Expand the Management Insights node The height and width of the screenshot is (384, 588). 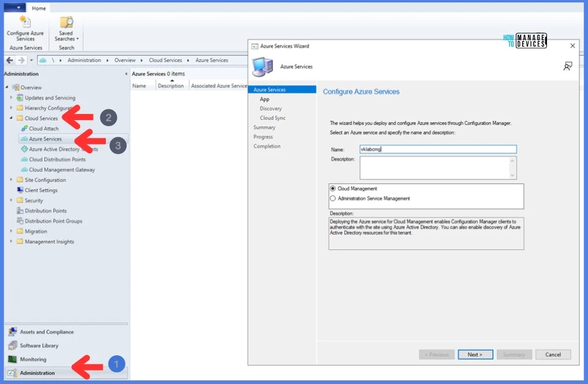(11, 241)
